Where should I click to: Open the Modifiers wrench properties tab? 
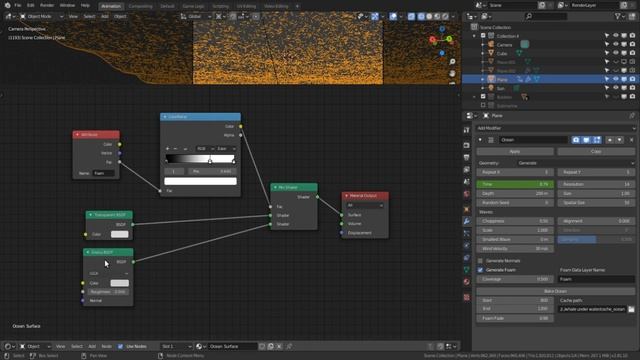tap(467, 221)
